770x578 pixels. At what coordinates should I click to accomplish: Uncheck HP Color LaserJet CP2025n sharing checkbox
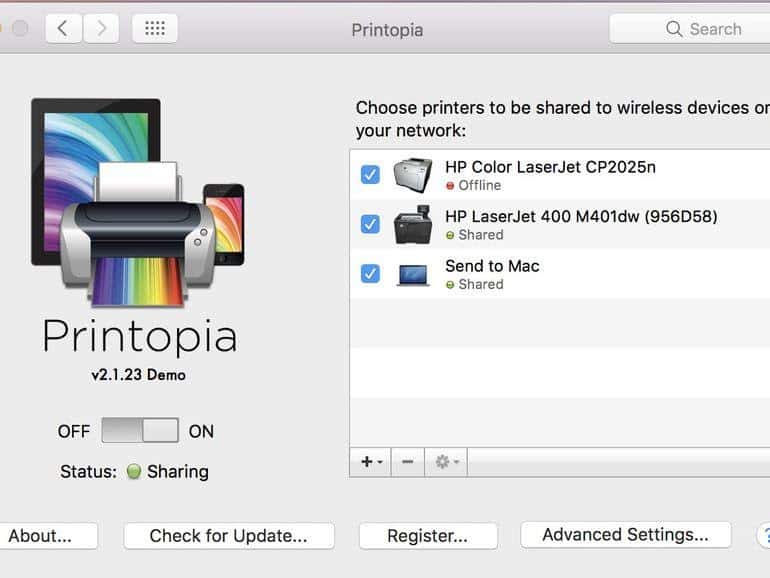point(370,174)
